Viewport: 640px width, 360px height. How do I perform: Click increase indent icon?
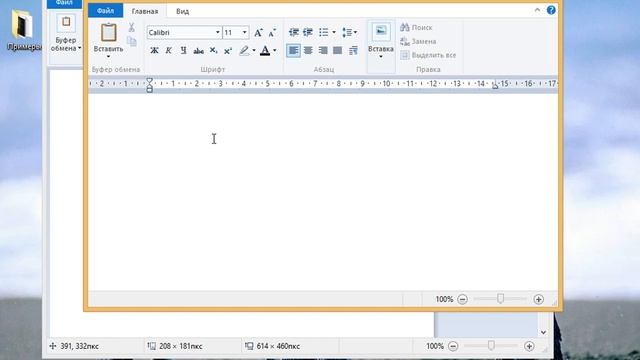click(308, 32)
